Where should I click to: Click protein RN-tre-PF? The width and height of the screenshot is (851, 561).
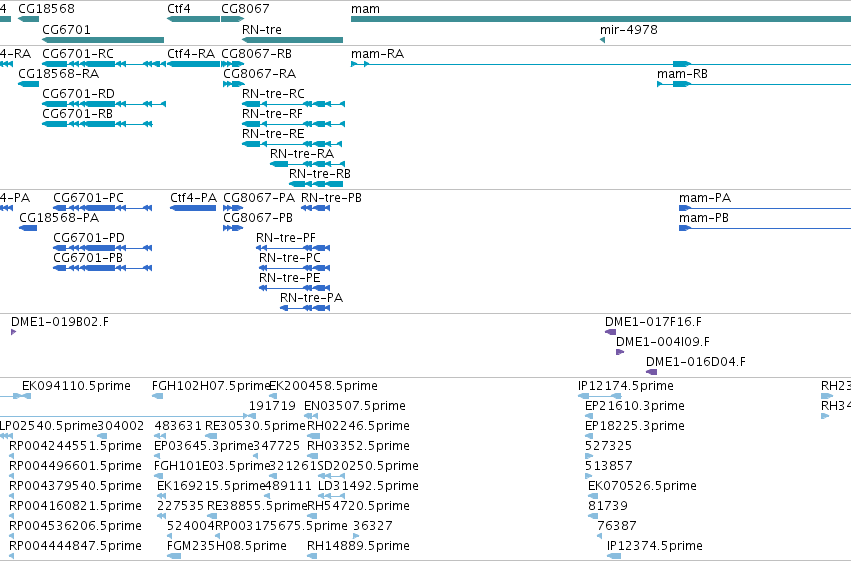[293, 248]
